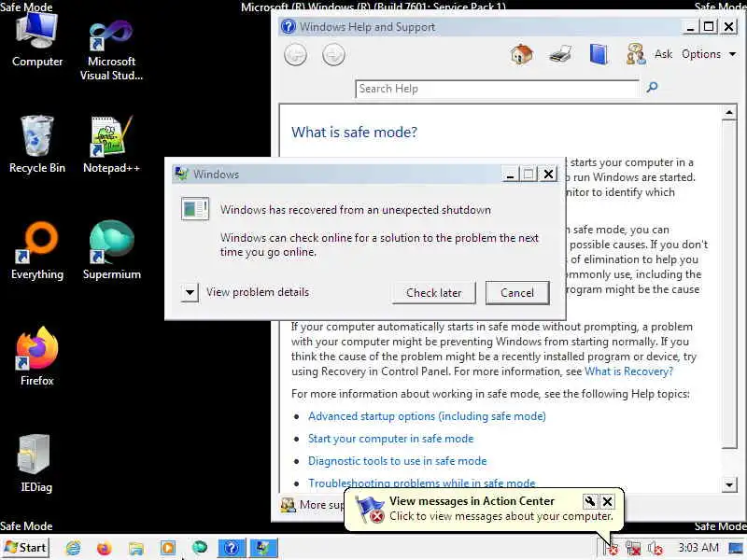Minimize the Windows recovery dialog
Viewport: 747px width, 560px height.
[510, 175]
